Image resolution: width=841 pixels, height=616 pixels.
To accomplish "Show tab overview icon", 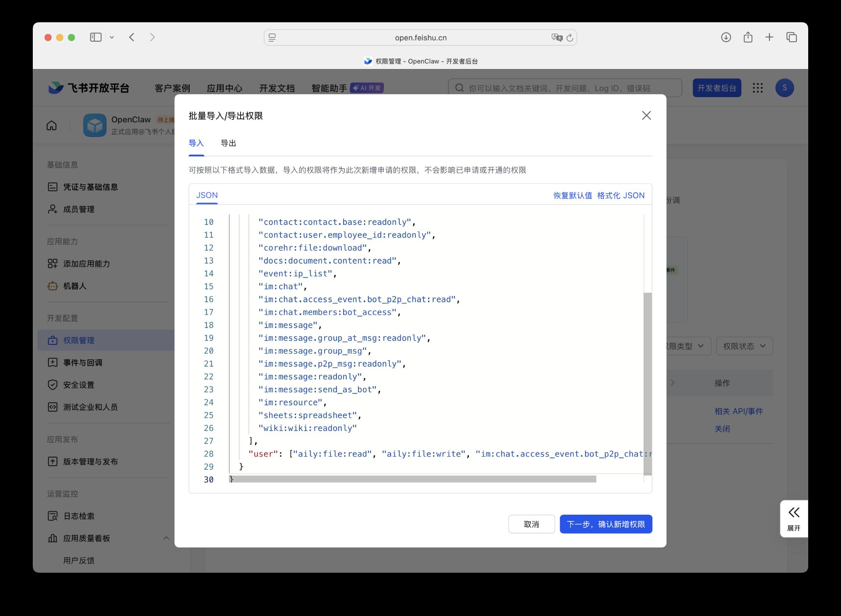I will point(791,37).
